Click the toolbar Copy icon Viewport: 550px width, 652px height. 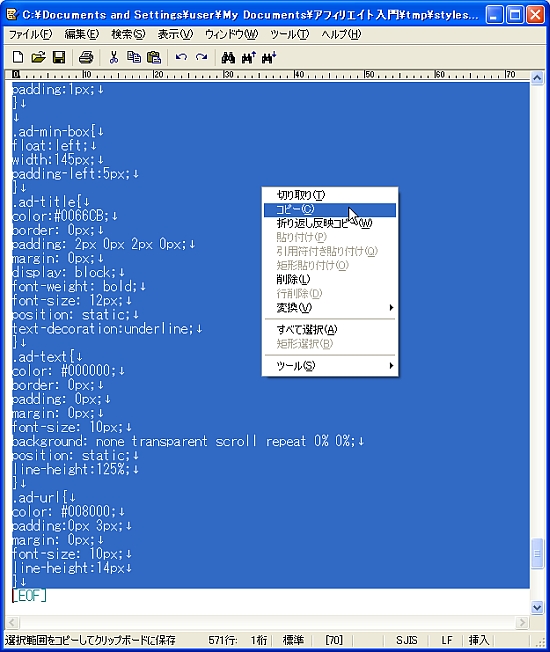click(x=134, y=57)
